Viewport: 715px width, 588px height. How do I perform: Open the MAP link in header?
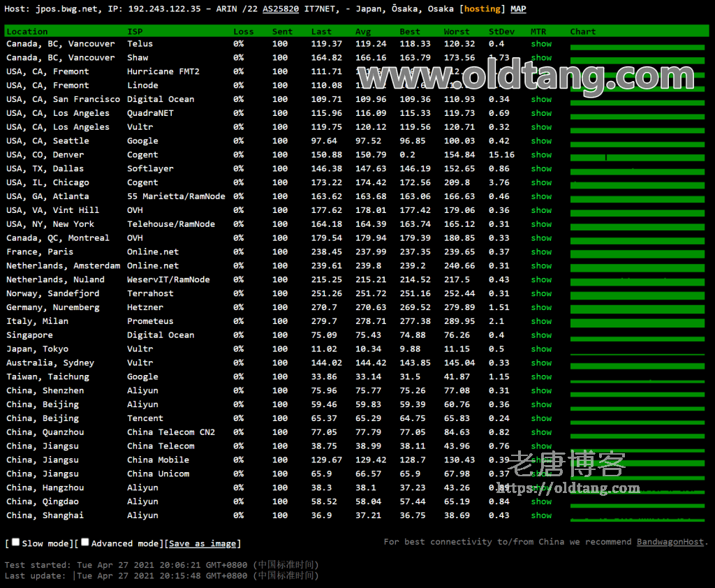point(518,9)
